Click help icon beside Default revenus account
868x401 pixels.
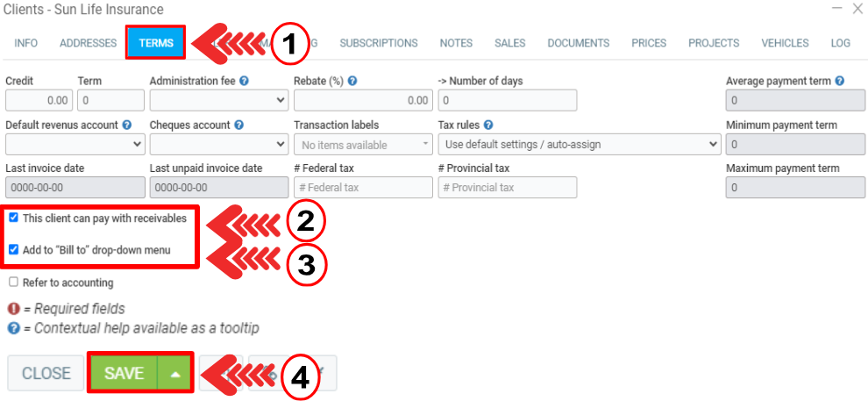click(127, 125)
